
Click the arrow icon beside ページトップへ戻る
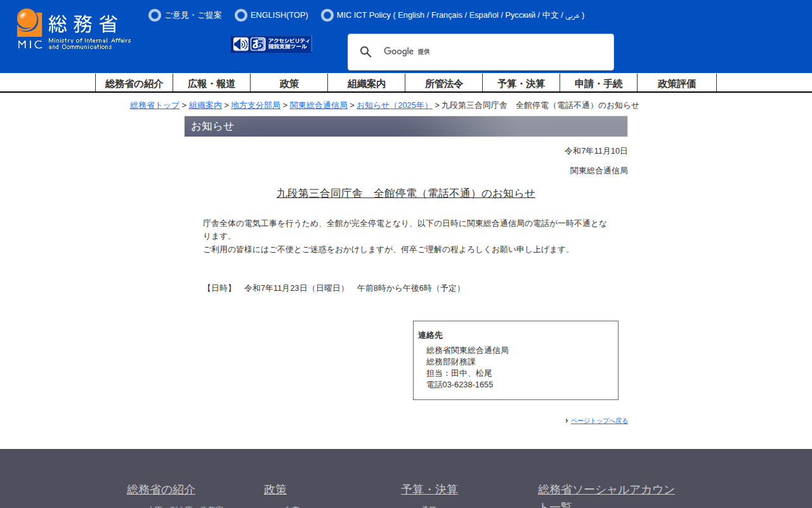pyautogui.click(x=567, y=421)
